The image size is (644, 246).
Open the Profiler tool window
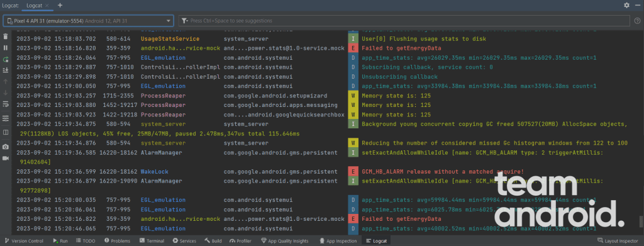241,241
